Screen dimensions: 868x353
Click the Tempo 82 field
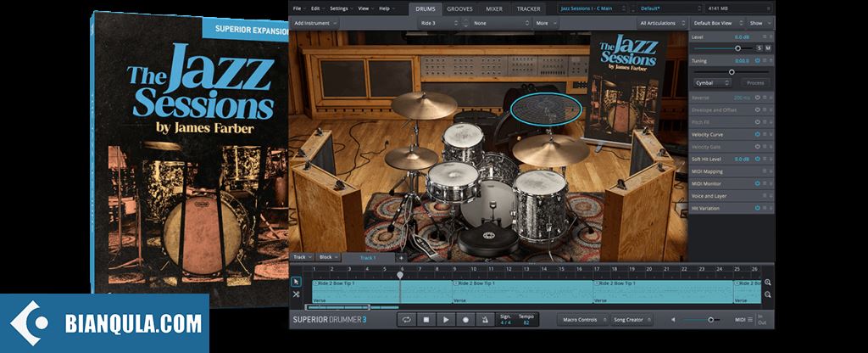coord(526,319)
